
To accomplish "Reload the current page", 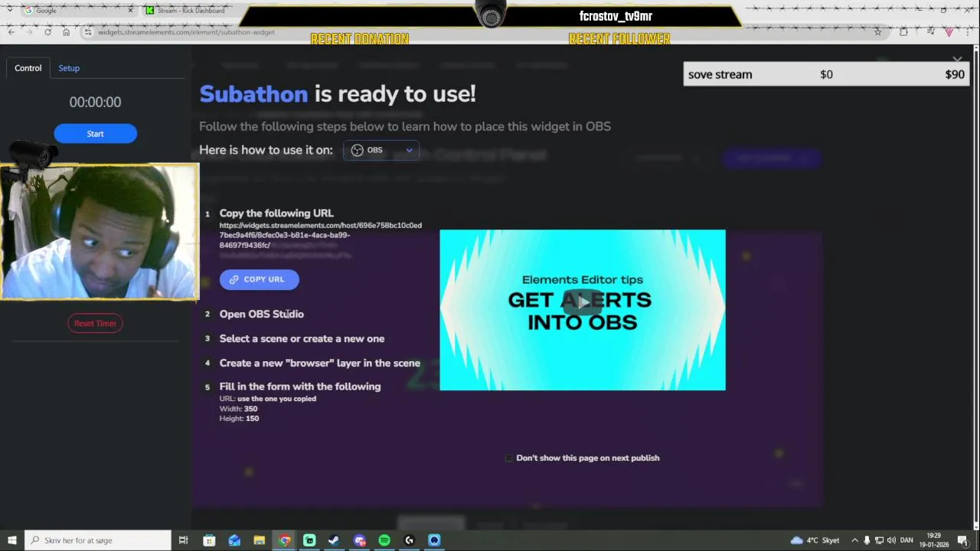I will [47, 32].
